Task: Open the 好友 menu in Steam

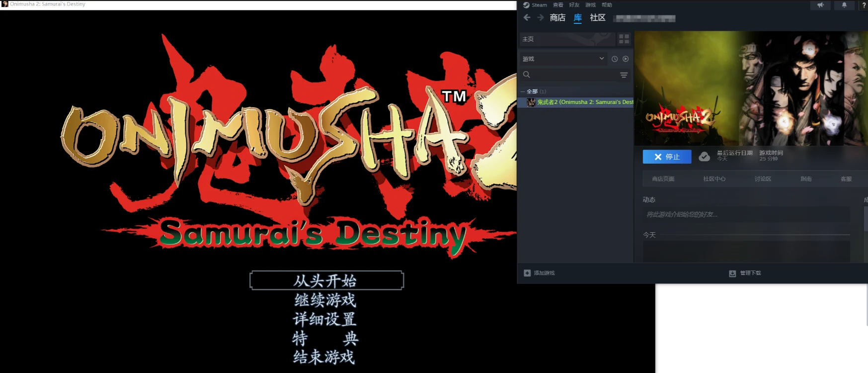Action: click(x=574, y=5)
